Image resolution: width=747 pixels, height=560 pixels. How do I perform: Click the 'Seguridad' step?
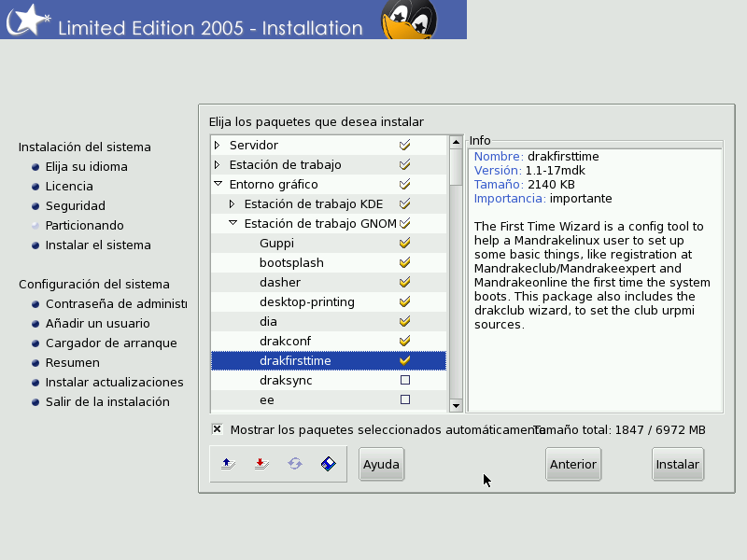click(76, 205)
